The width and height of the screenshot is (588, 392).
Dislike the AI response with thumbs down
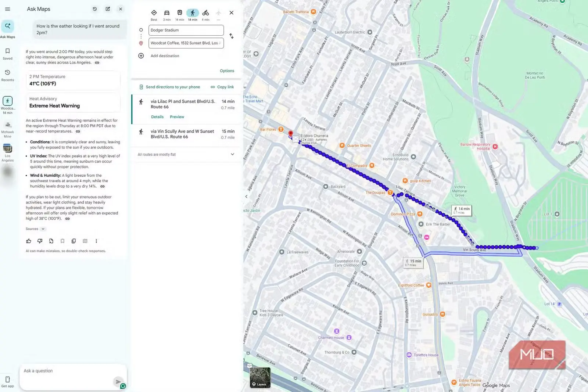coord(40,241)
